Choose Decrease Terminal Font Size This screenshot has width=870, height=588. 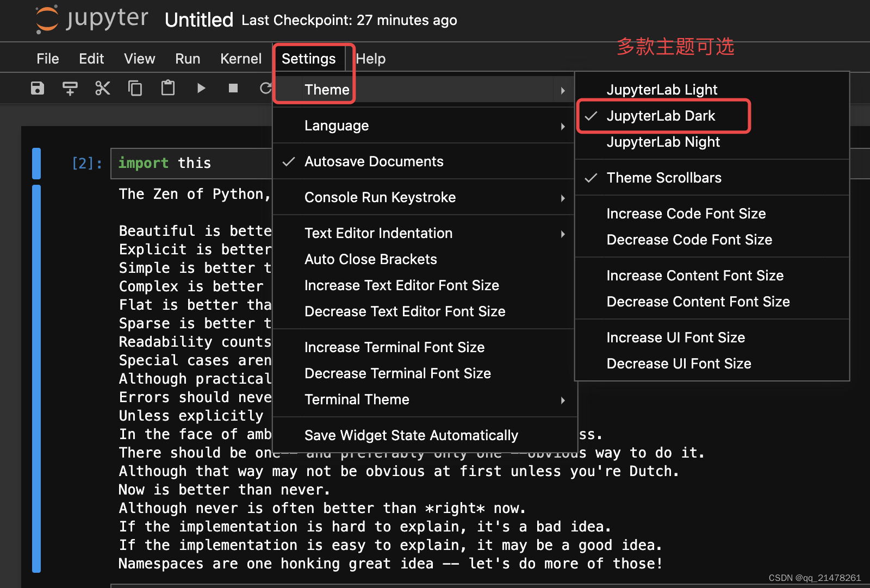(x=423, y=373)
